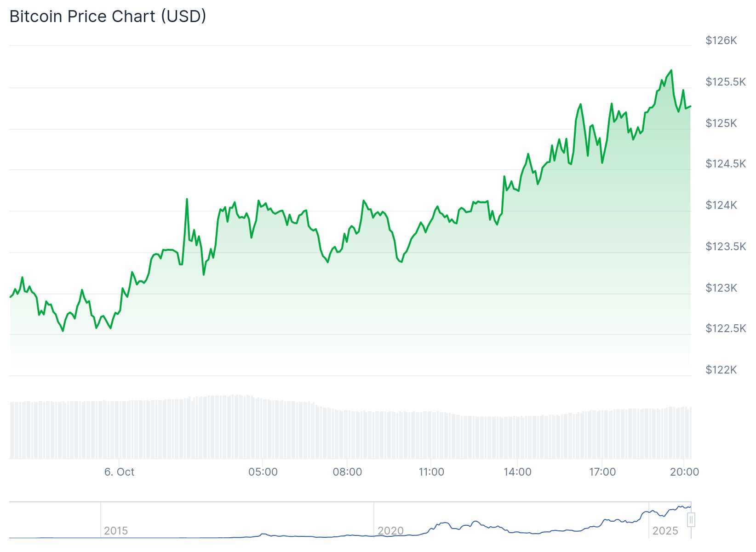This screenshot has height=552, width=756.
Task: Select the $125.5K price axis label
Action: coord(725,82)
